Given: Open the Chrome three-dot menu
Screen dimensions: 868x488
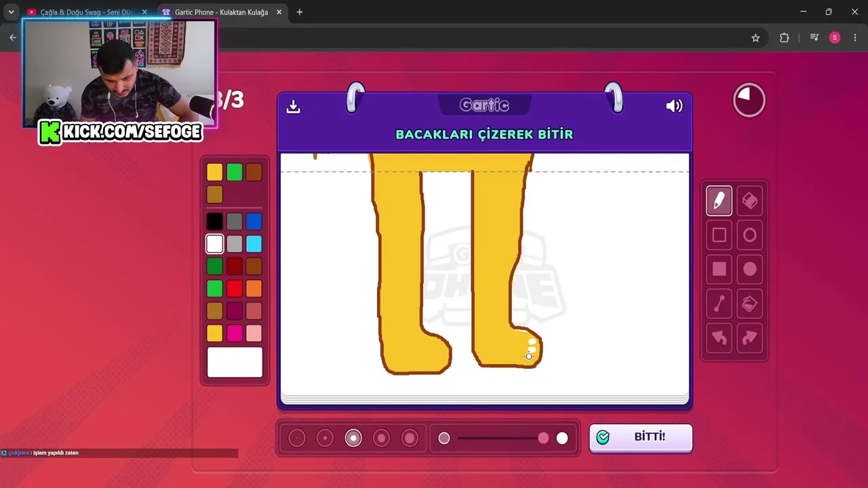Looking at the screenshot, I should point(854,38).
